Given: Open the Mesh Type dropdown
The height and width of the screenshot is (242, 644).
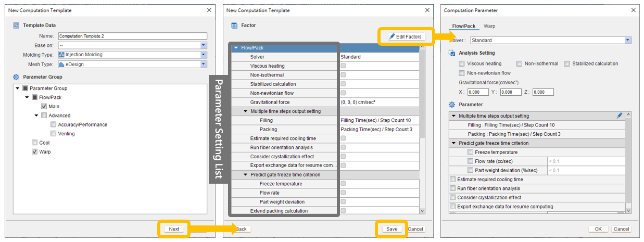Looking at the screenshot, I should (x=204, y=64).
